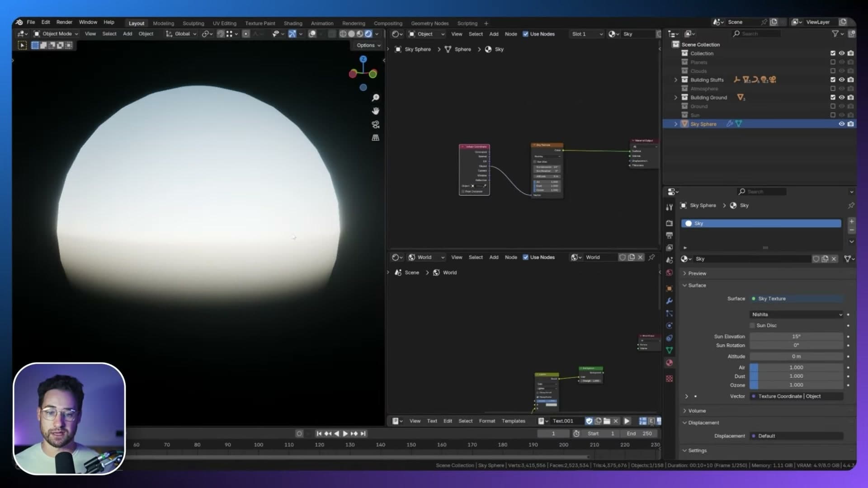Enable the Atmosphere collection checkbox
Image resolution: width=868 pixels, height=488 pixels.
pos(833,89)
